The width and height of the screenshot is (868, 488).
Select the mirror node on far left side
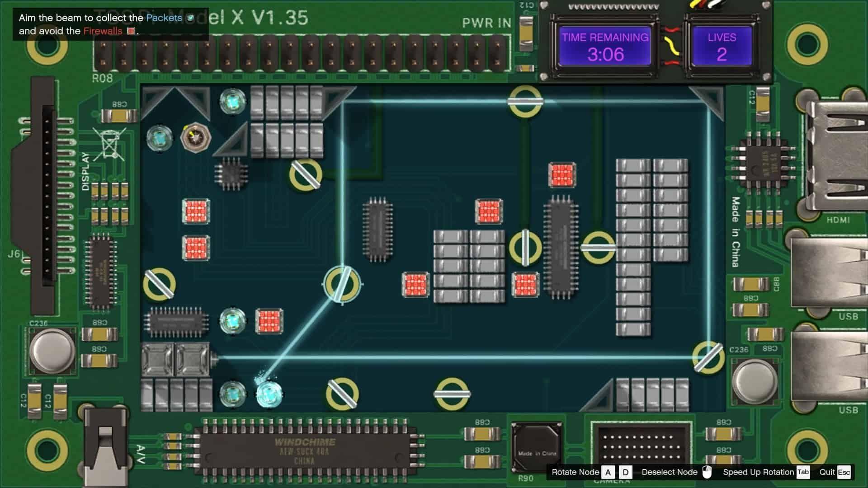[159, 284]
